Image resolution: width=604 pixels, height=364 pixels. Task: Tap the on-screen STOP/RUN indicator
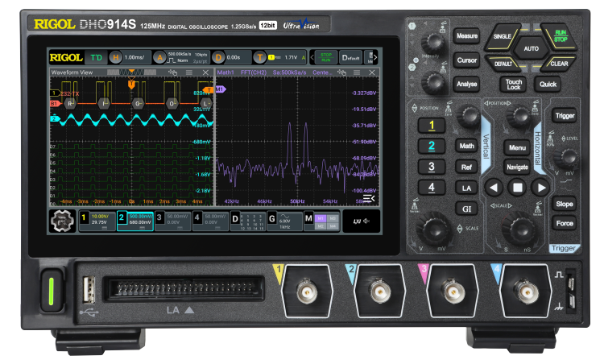pos(325,57)
